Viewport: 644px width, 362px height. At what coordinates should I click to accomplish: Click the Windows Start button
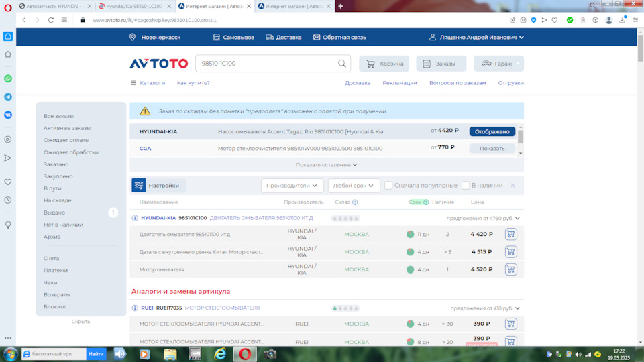pyautogui.click(x=10, y=354)
